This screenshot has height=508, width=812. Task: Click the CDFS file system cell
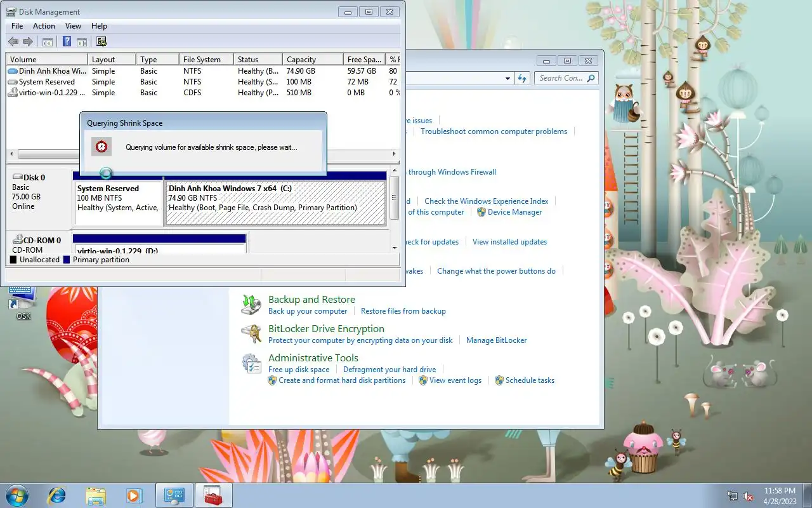tap(192, 93)
